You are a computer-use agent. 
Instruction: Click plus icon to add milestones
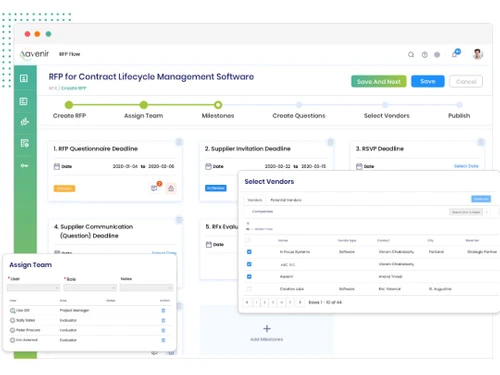(x=267, y=329)
